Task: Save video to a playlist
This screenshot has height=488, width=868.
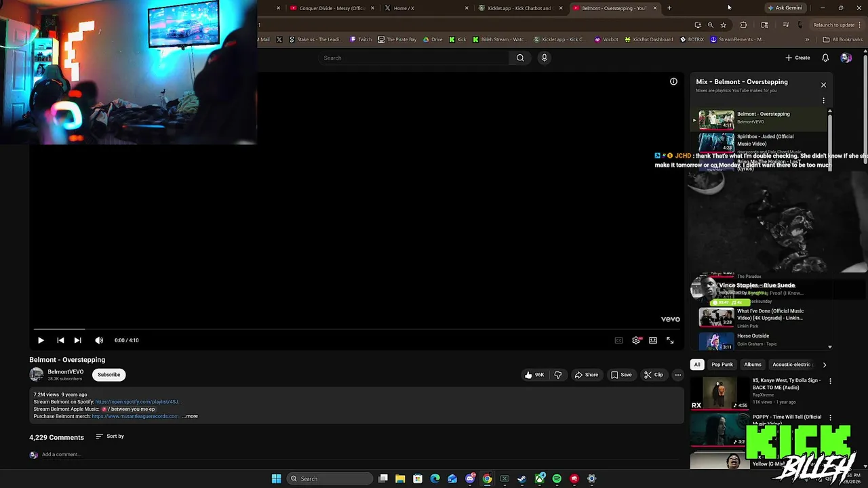Action: click(x=621, y=375)
